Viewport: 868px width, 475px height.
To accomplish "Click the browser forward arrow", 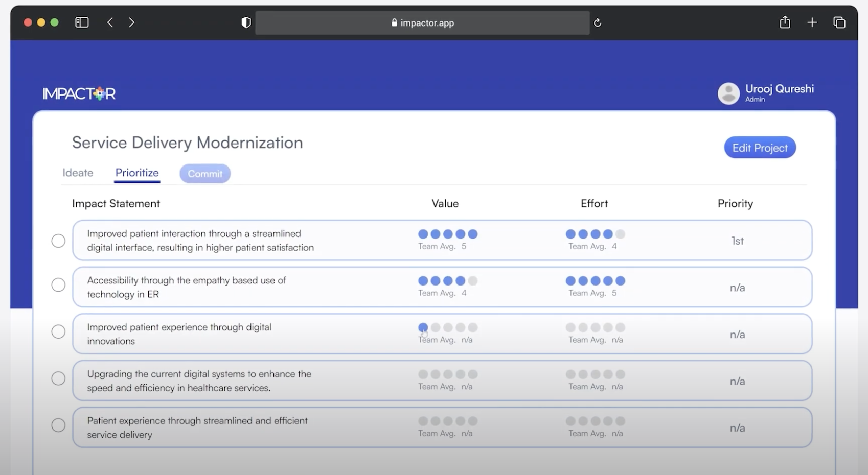I will coord(132,22).
